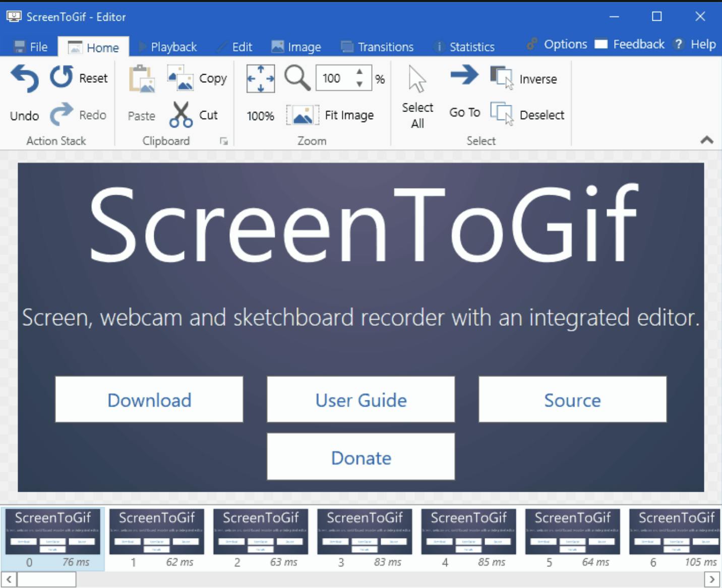The width and height of the screenshot is (722, 588).
Task: Collapse the ribbon with the chevron
Action: pos(707,140)
